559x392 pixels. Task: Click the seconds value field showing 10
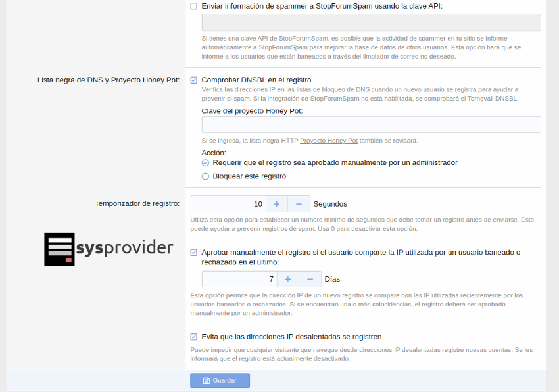click(x=228, y=204)
